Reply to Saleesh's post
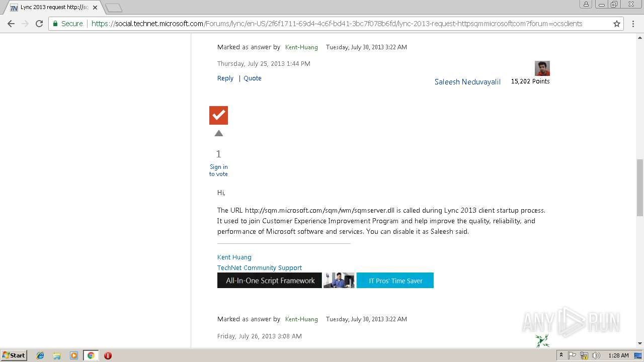Screen dimensions: 644x362 click(225, 78)
